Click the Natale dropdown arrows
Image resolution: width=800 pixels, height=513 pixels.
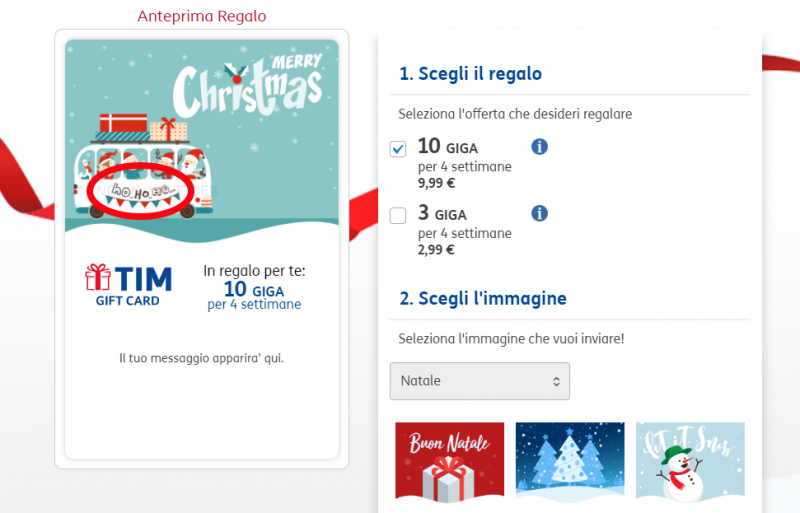pyautogui.click(x=556, y=381)
